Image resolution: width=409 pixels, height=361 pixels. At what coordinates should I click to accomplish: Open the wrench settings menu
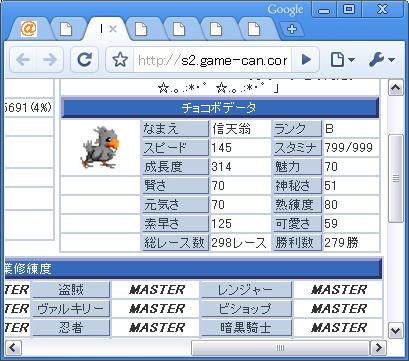(x=382, y=60)
